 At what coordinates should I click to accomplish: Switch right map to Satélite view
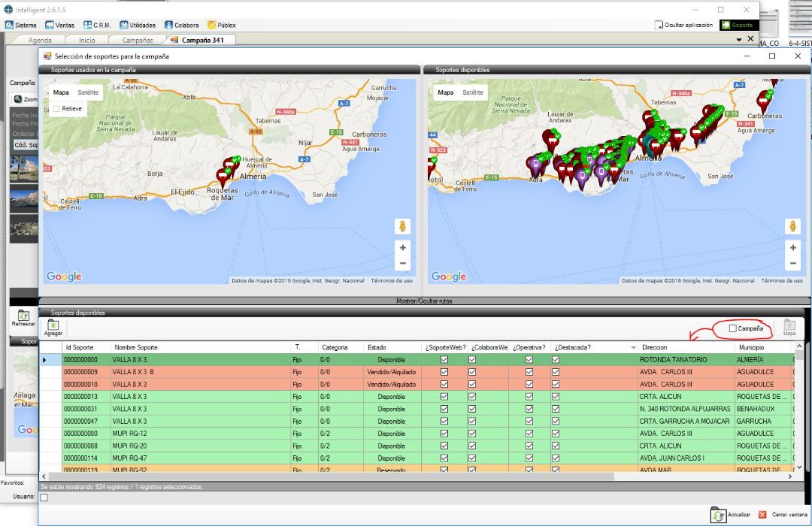pos(473,92)
